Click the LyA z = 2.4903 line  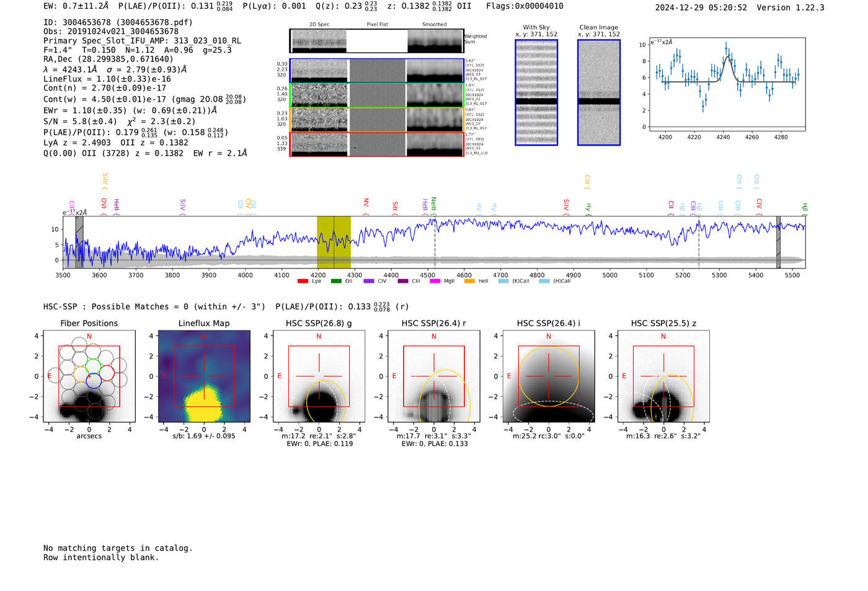click(x=116, y=143)
